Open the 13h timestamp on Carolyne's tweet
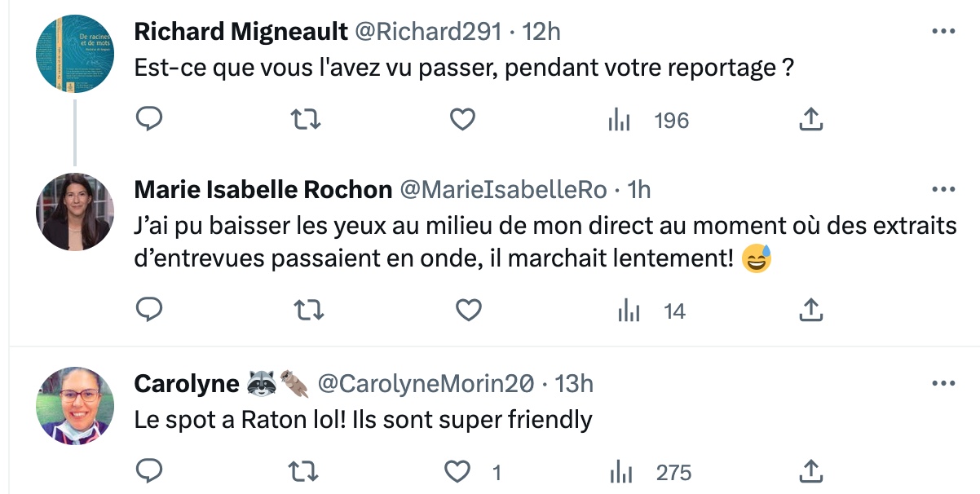This screenshot has width=980, height=494. tap(574, 383)
